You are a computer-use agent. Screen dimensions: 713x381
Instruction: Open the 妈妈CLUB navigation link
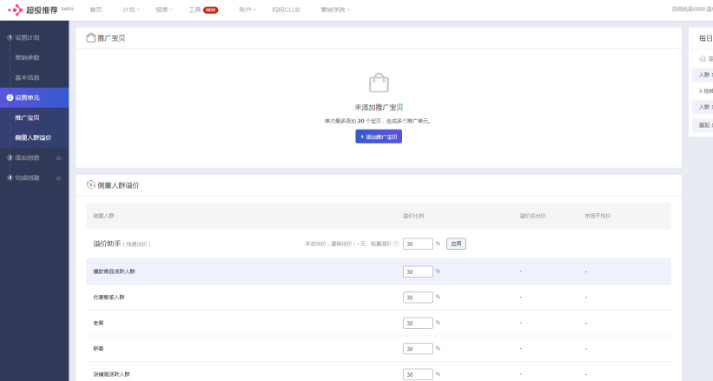[286, 10]
